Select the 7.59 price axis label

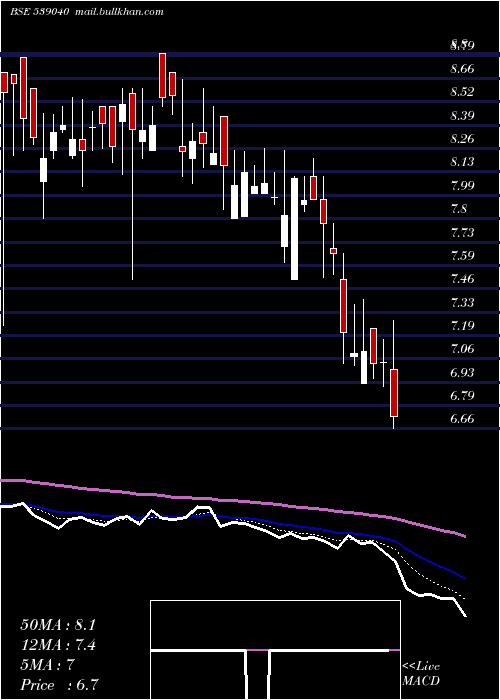[x=462, y=256]
